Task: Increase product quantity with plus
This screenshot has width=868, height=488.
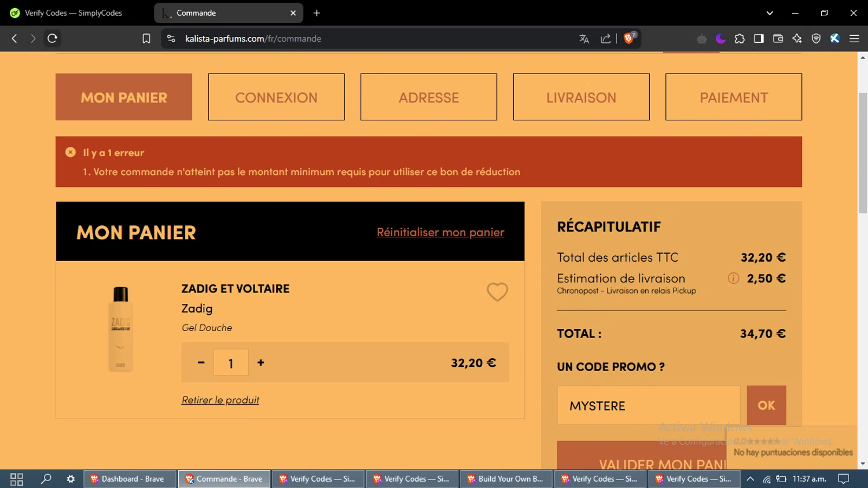Action: click(261, 362)
